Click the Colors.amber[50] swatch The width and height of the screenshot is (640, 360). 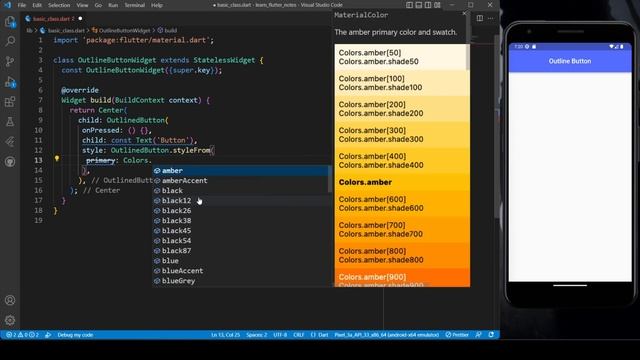pos(400,57)
